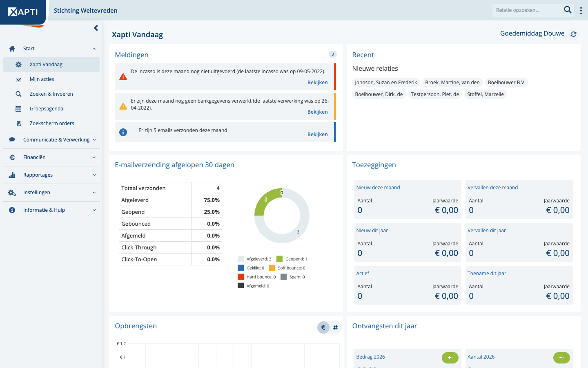Click the Xapti Vandaag gear icon
Viewport: 588px width, 368px height.
pyautogui.click(x=18, y=65)
